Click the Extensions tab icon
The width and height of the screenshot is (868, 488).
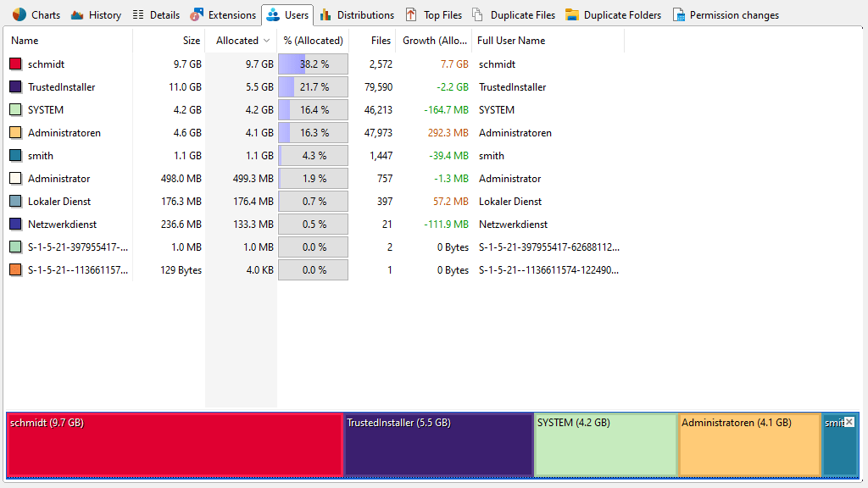tap(197, 14)
